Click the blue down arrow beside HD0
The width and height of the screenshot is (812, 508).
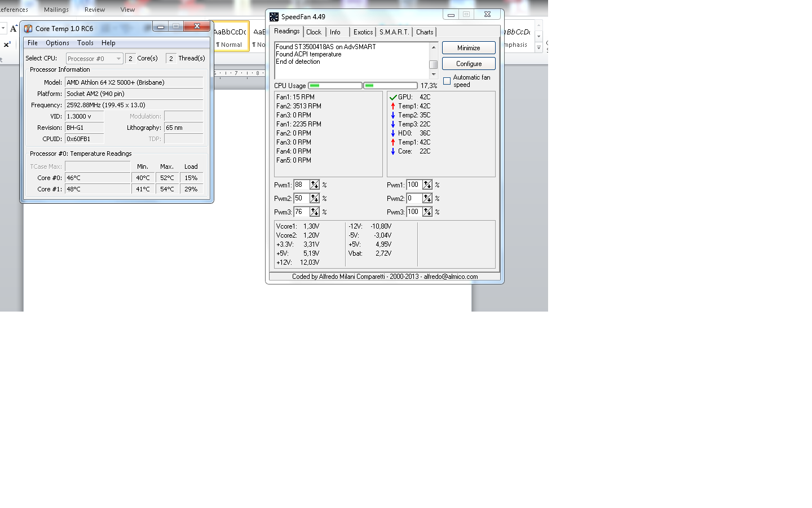(393, 133)
